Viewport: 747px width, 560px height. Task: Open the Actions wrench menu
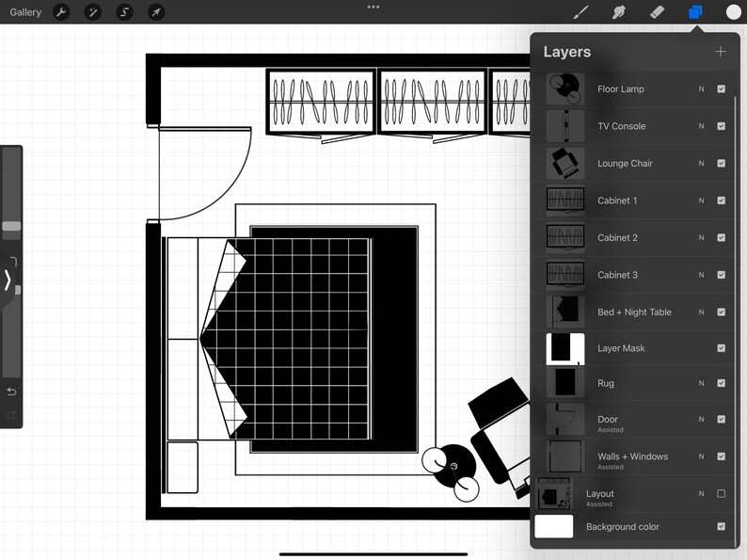point(61,12)
